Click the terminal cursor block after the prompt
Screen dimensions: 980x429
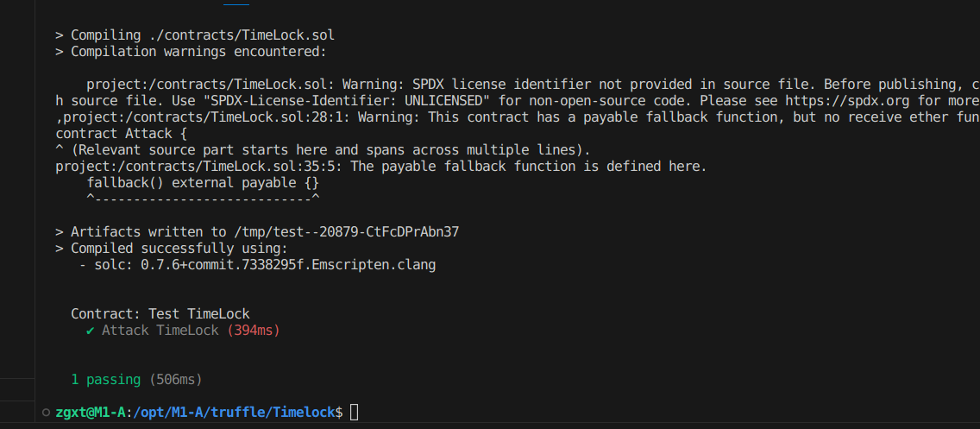coord(355,412)
